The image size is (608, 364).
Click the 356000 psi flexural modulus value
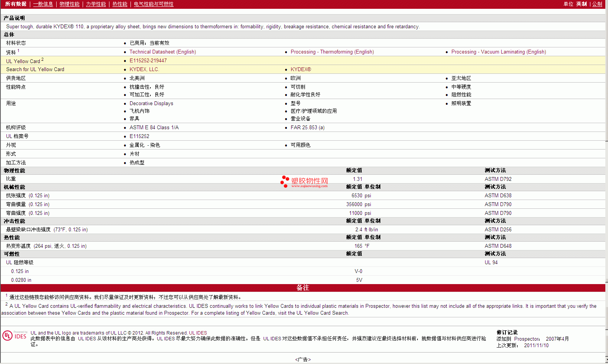pos(359,204)
